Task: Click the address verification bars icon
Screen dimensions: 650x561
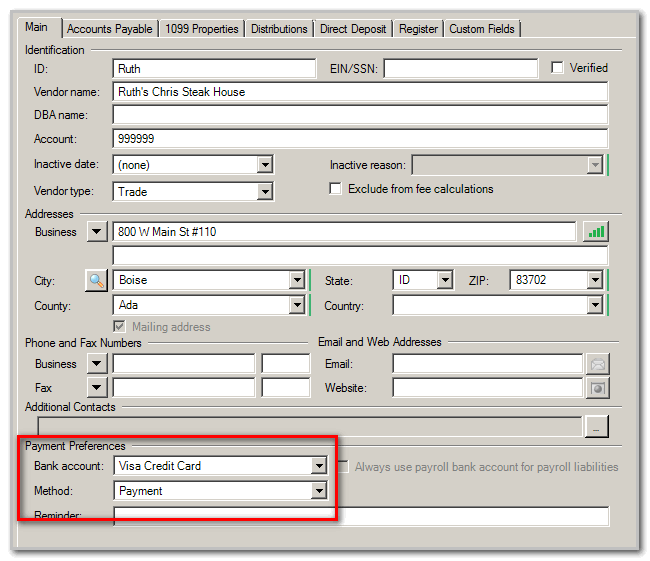Action: click(596, 232)
